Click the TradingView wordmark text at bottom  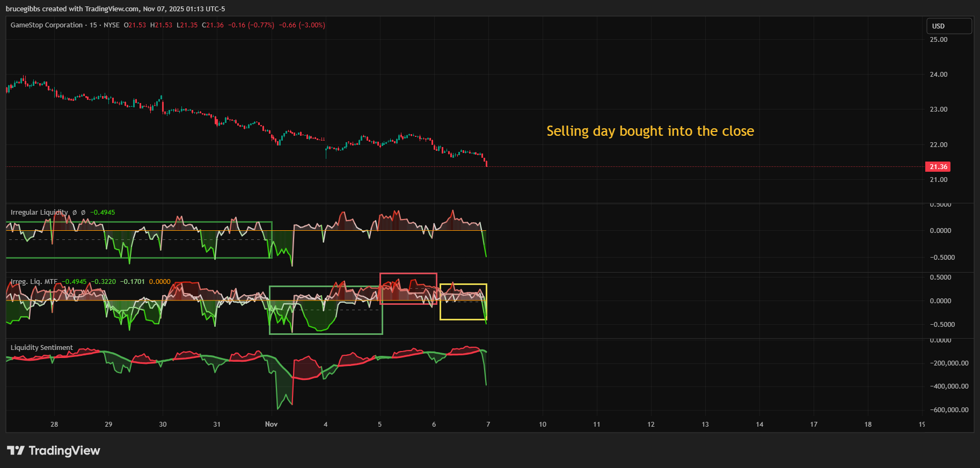[x=64, y=450]
